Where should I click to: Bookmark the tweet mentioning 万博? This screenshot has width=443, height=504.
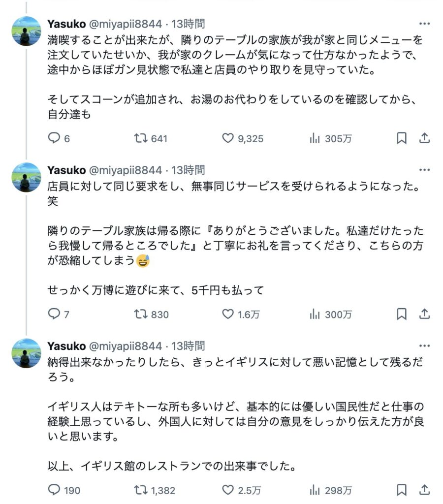point(402,314)
